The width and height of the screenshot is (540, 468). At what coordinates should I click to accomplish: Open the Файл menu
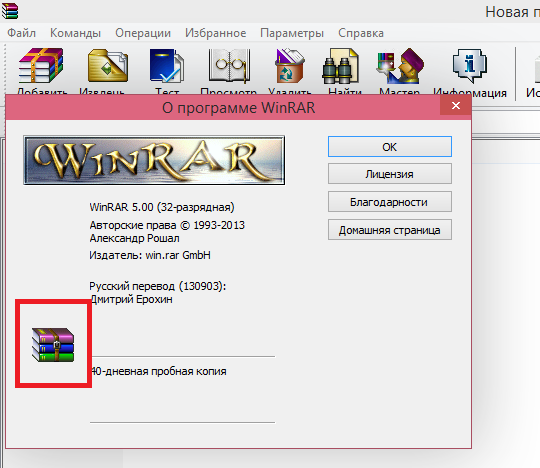[x=21, y=33]
